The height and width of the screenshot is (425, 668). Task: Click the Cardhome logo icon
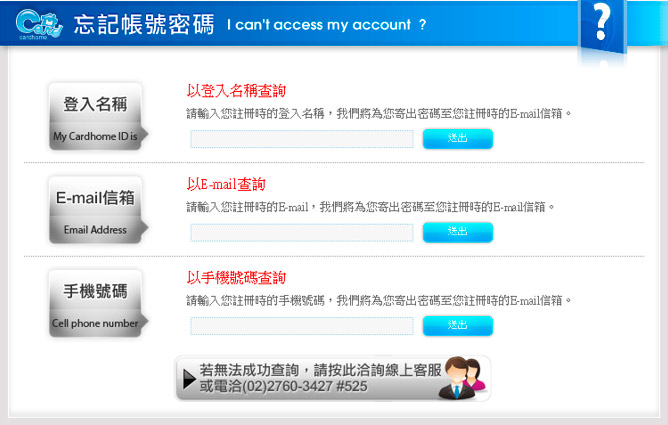click(39, 24)
